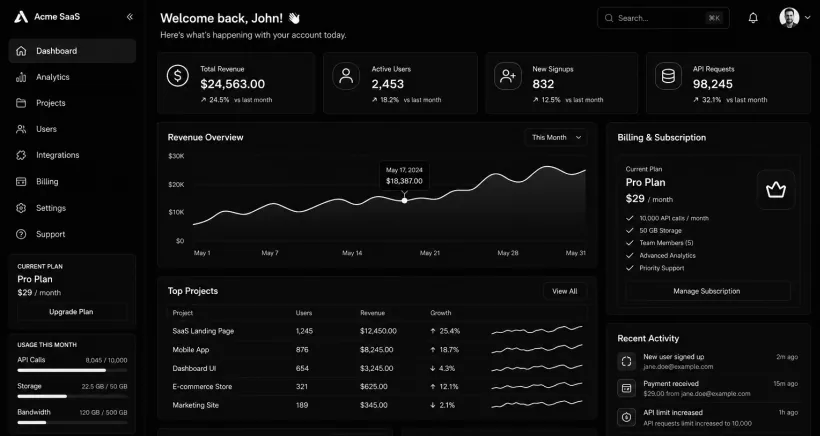Open the Settings sidebar link
The image size is (820, 436).
click(72, 208)
